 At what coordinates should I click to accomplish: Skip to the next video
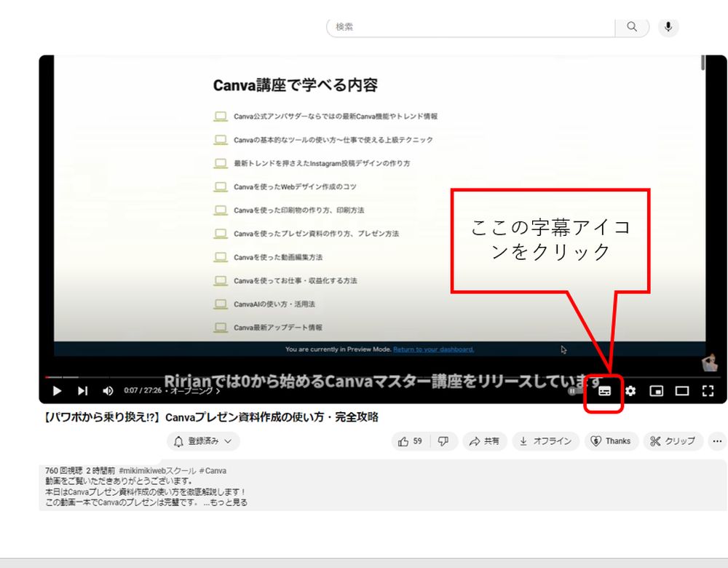coord(82,391)
